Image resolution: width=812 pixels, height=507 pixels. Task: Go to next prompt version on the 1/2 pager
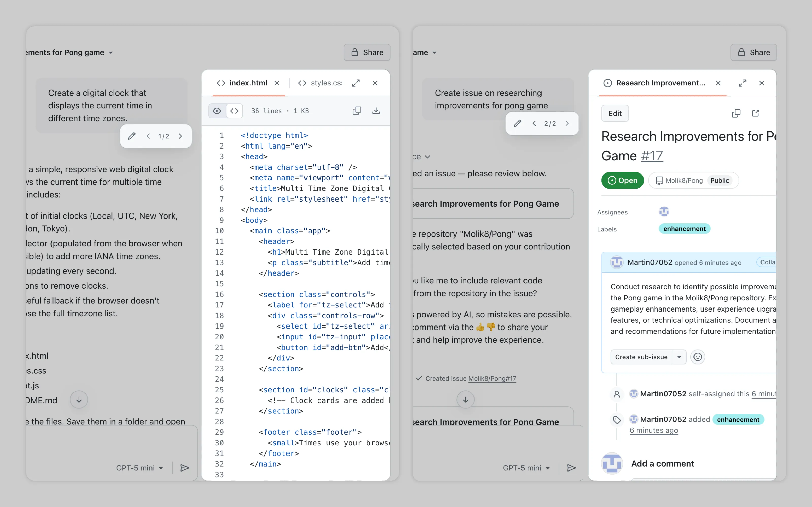tap(180, 136)
